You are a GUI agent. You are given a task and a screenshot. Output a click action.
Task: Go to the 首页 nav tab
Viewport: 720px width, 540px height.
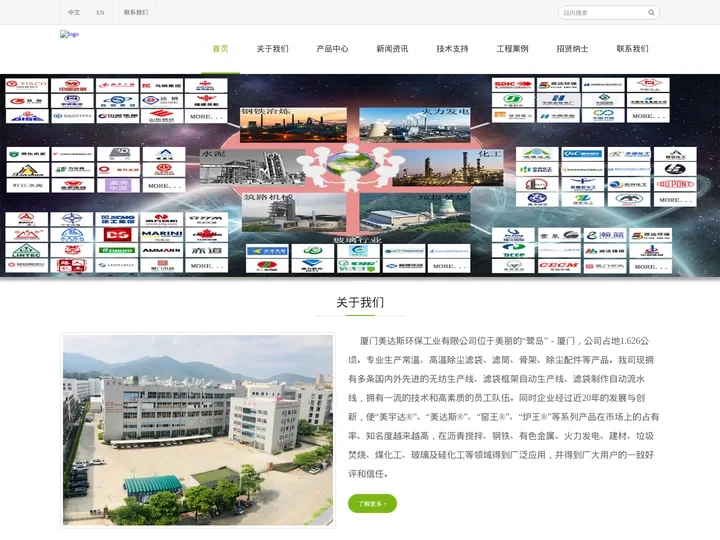point(220,49)
